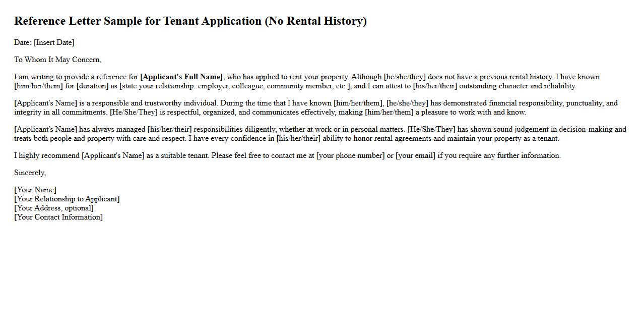Click the [your phone number] placeholder
Image resolution: width=644 pixels, height=328 pixels.
(x=350, y=155)
